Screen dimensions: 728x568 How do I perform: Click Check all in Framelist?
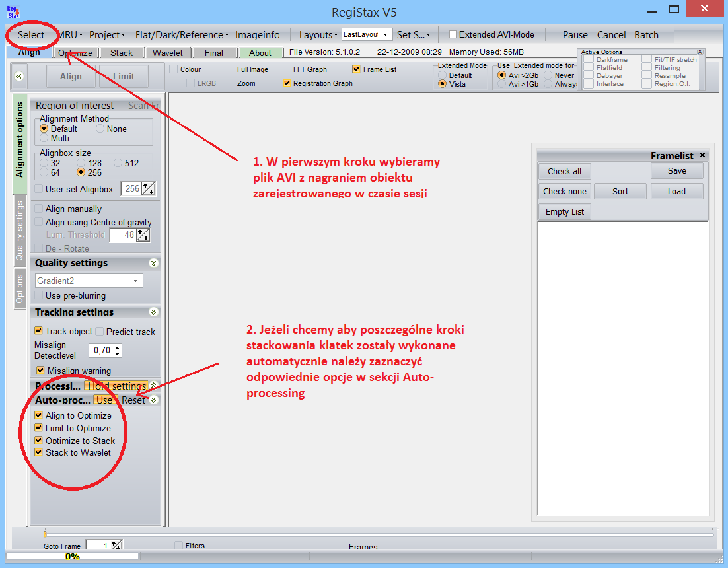(565, 171)
